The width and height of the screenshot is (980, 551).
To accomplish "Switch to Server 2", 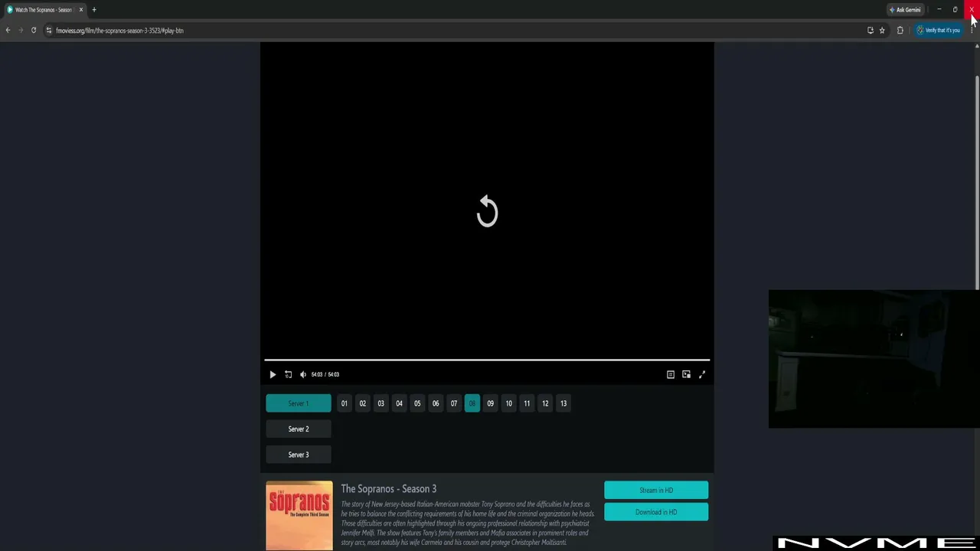I will tap(299, 429).
